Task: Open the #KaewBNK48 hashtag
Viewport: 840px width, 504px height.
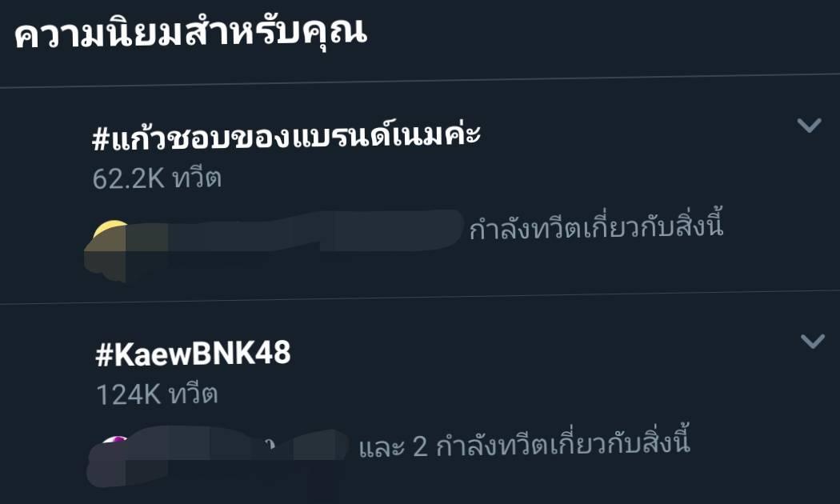Action: pos(193,354)
